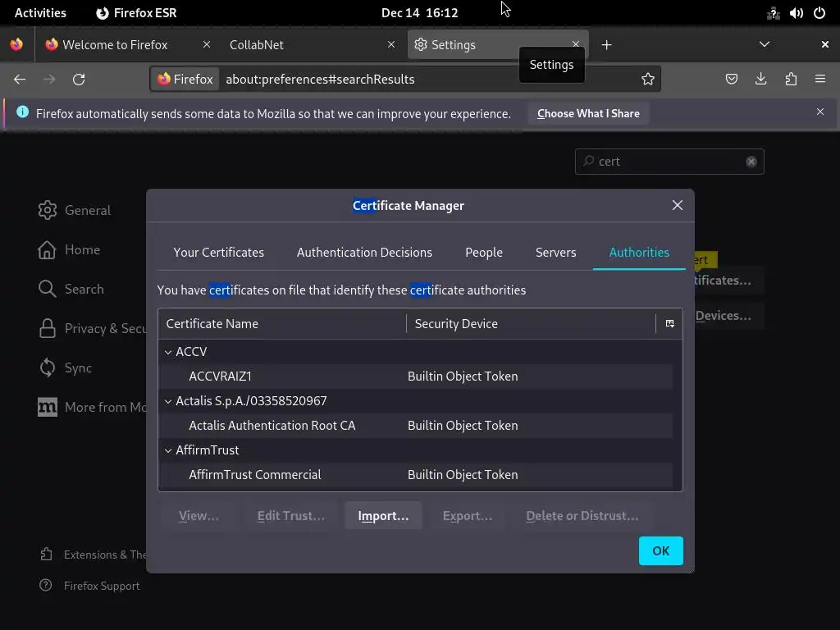Collapse the Actalis S.p.A. group
This screenshot has width=840, height=630.
168,401
